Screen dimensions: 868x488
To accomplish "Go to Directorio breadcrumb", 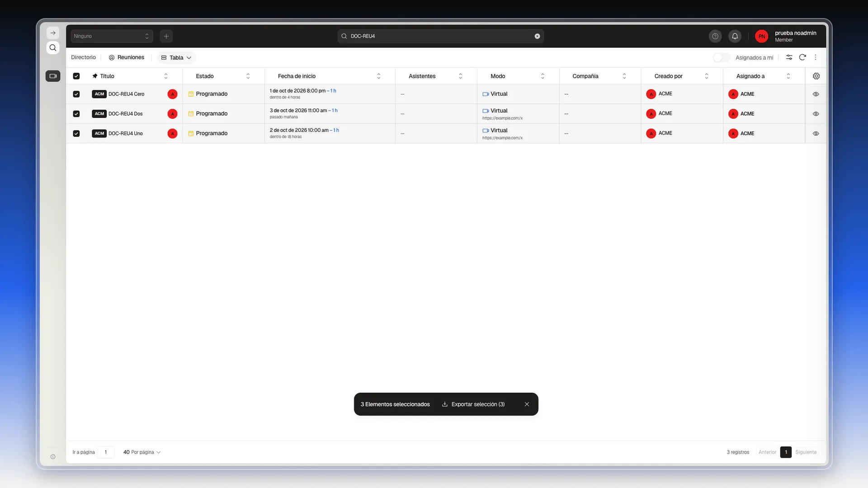I will (84, 57).
